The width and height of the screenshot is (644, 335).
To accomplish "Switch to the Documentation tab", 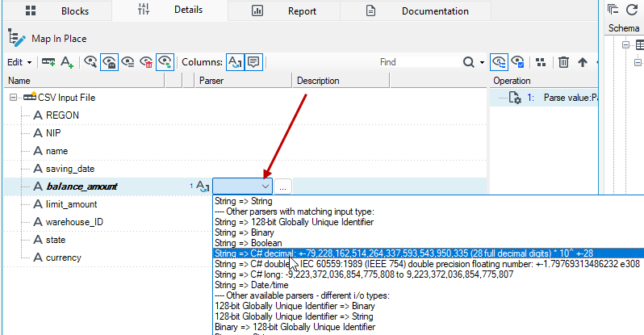I will (416, 10).
